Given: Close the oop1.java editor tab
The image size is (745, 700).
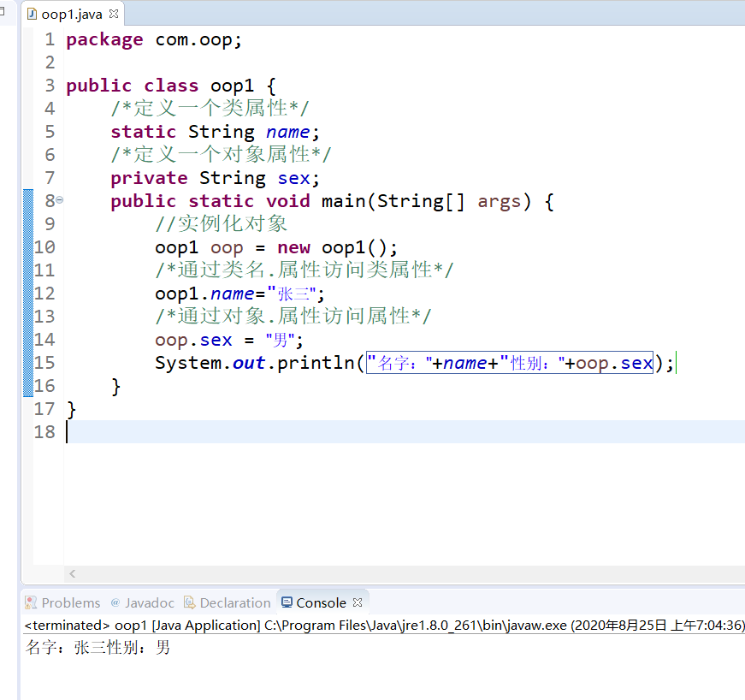Looking at the screenshot, I should 114,14.
